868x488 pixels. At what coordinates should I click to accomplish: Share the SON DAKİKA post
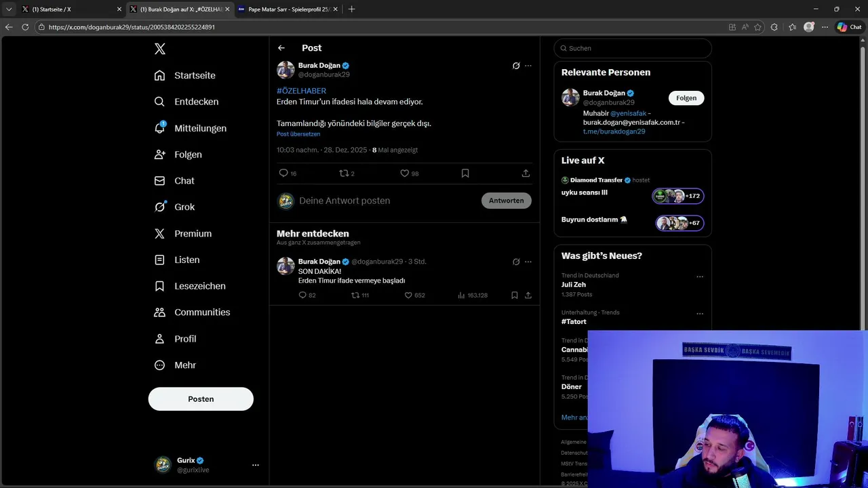tap(528, 296)
